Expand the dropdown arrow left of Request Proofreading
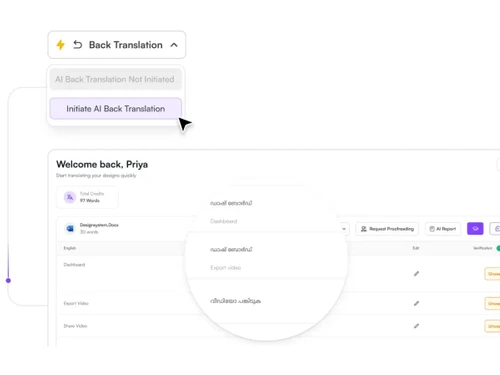This screenshot has height=375, width=500. 344,229
